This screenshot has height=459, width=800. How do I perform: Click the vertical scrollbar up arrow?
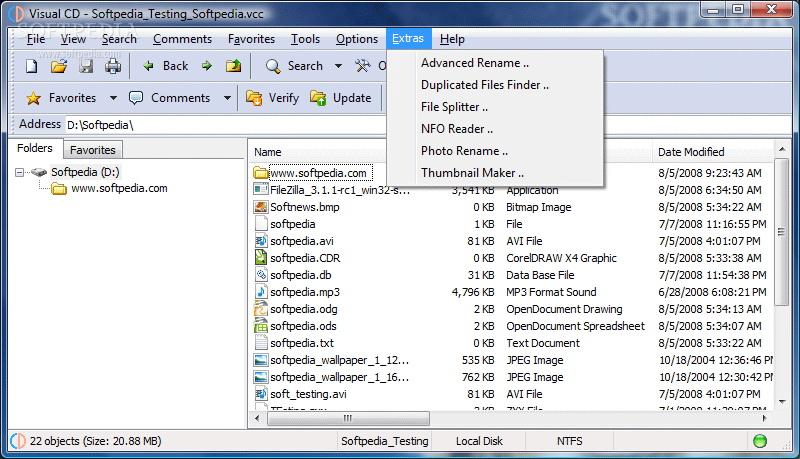click(782, 149)
